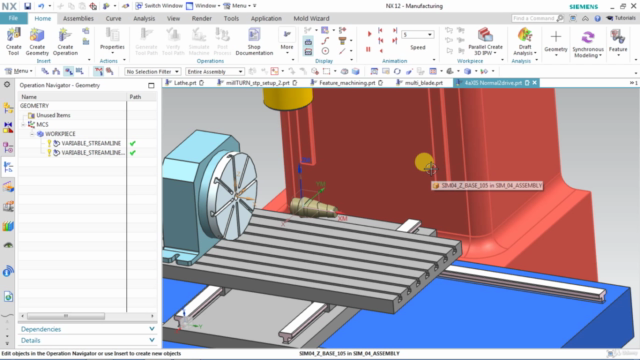
Task: Pause the animation with the pause icon
Action: point(368,49)
